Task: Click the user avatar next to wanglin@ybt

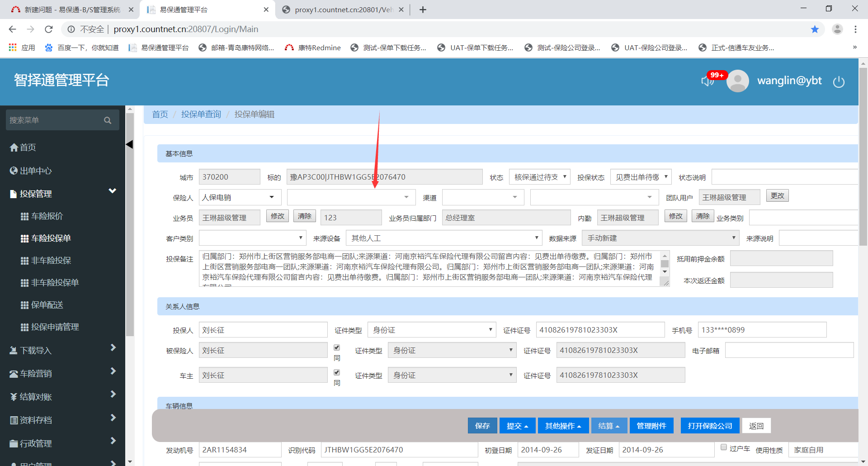Action: point(738,81)
